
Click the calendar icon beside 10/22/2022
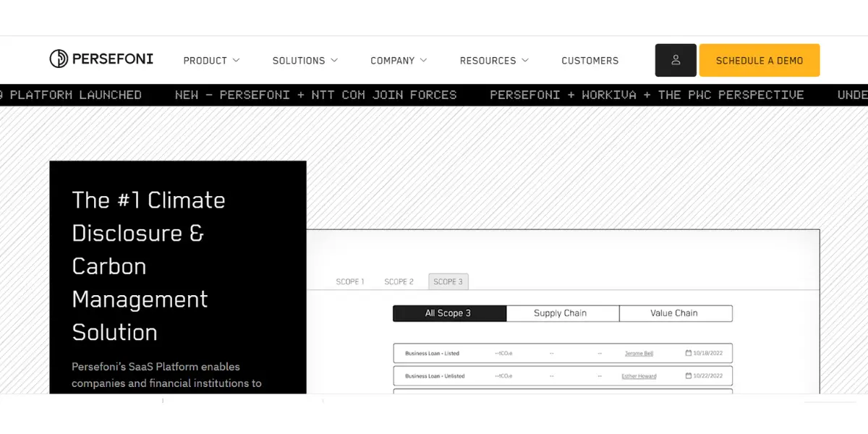point(689,376)
